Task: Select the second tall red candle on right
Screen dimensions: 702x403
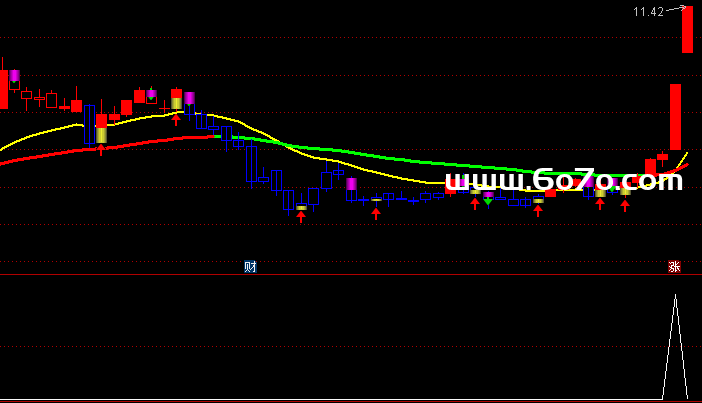Action: point(675,116)
